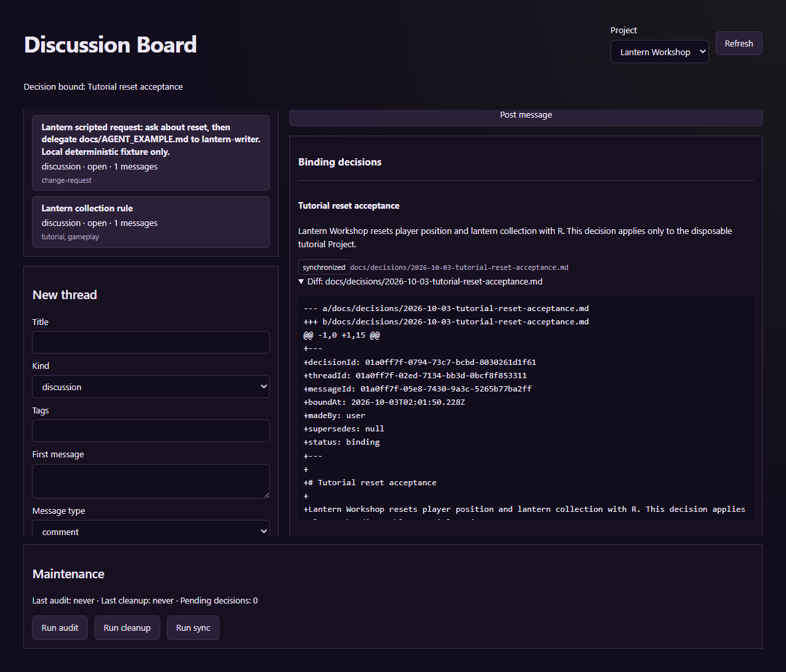Image resolution: width=786 pixels, height=672 pixels.
Task: Click the messageId line in the diff
Action: (418, 389)
